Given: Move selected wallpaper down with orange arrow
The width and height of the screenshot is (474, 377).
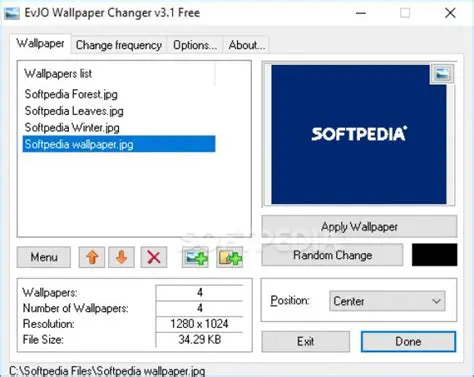Looking at the screenshot, I should pyautogui.click(x=121, y=257).
